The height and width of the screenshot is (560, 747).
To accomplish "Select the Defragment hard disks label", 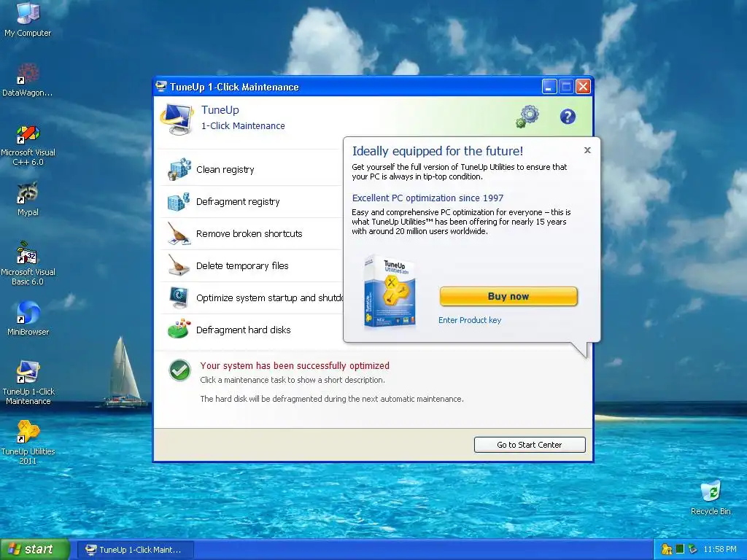I will click(x=244, y=330).
